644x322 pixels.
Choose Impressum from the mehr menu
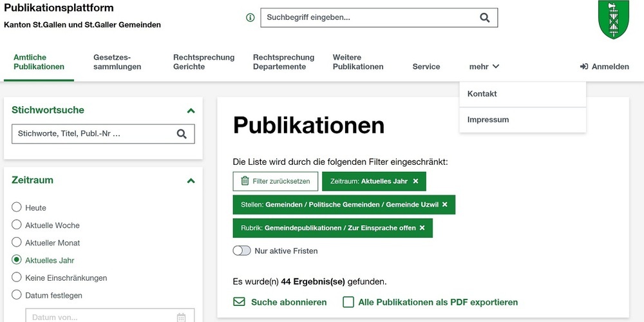tap(488, 120)
